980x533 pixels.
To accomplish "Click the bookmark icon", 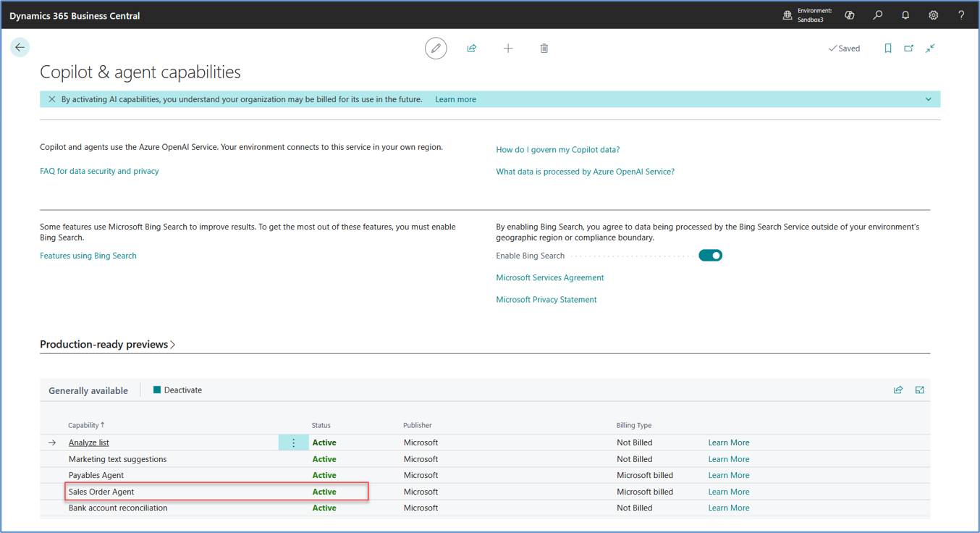I will click(888, 49).
